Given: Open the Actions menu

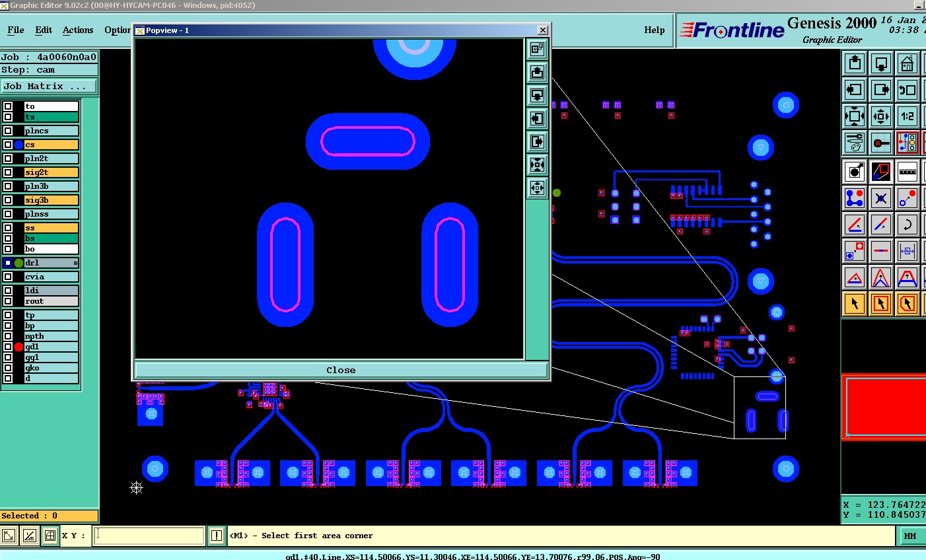Looking at the screenshot, I should pyautogui.click(x=78, y=30).
